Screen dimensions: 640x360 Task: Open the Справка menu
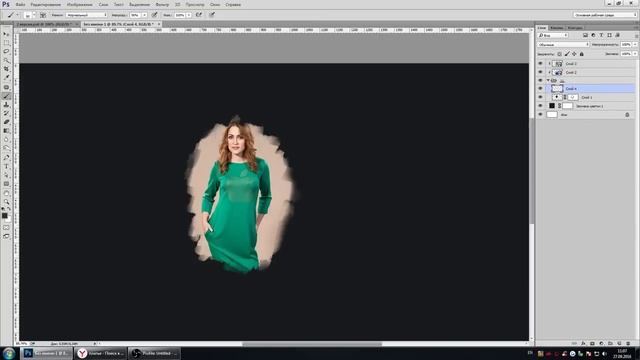click(x=233, y=4)
